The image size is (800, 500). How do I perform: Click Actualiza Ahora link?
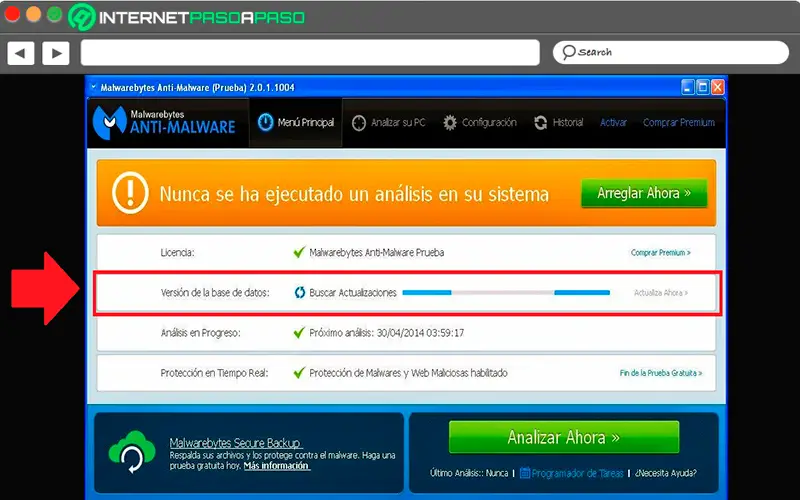point(661,293)
